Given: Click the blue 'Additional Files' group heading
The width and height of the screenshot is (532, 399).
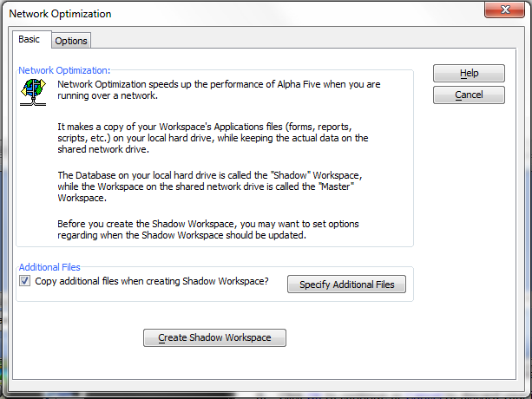Looking at the screenshot, I should pos(49,267).
